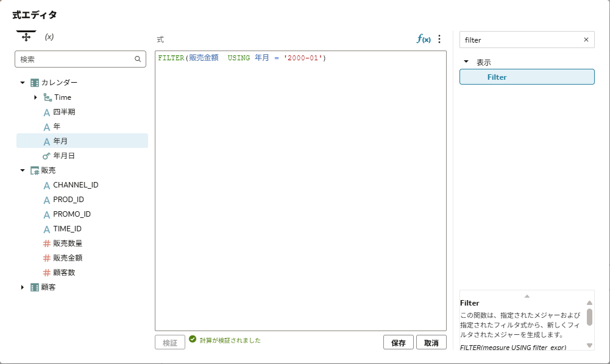Select the highlighted 年月 row
This screenshot has width=610, height=364.
click(x=82, y=141)
